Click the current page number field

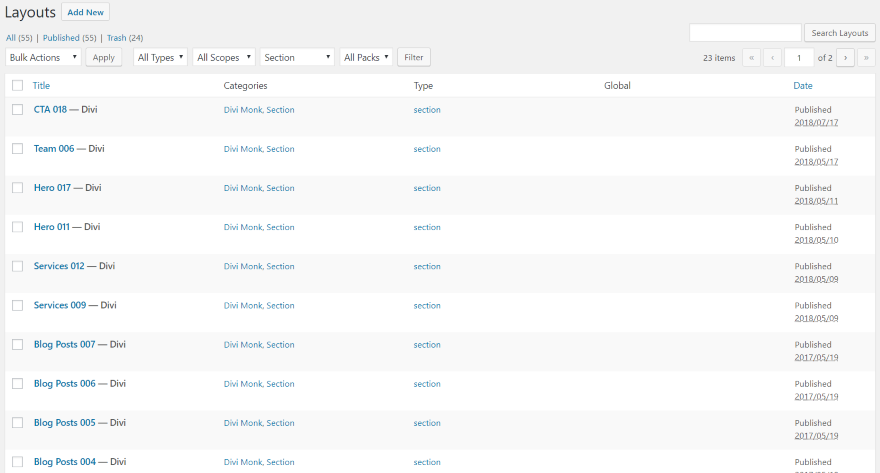[x=799, y=58]
